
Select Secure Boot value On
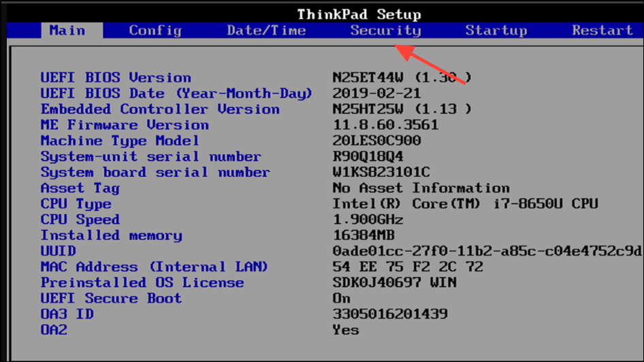click(341, 299)
